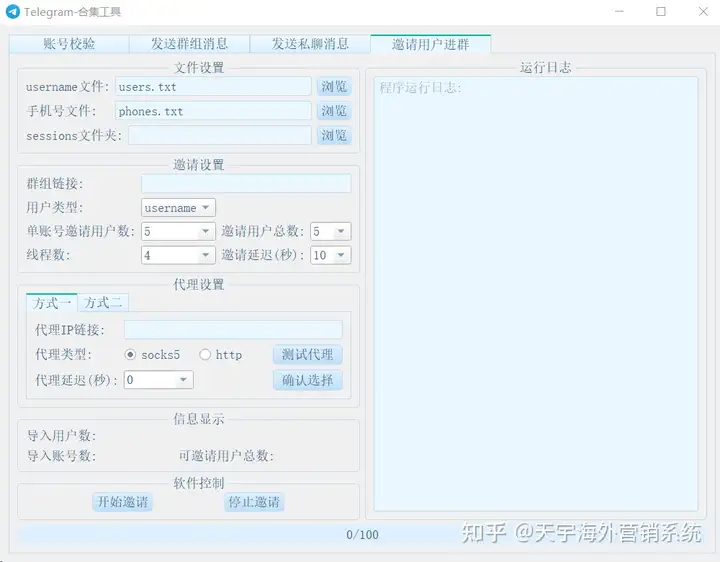Click the 0/100 progress bar

[x=361, y=534]
